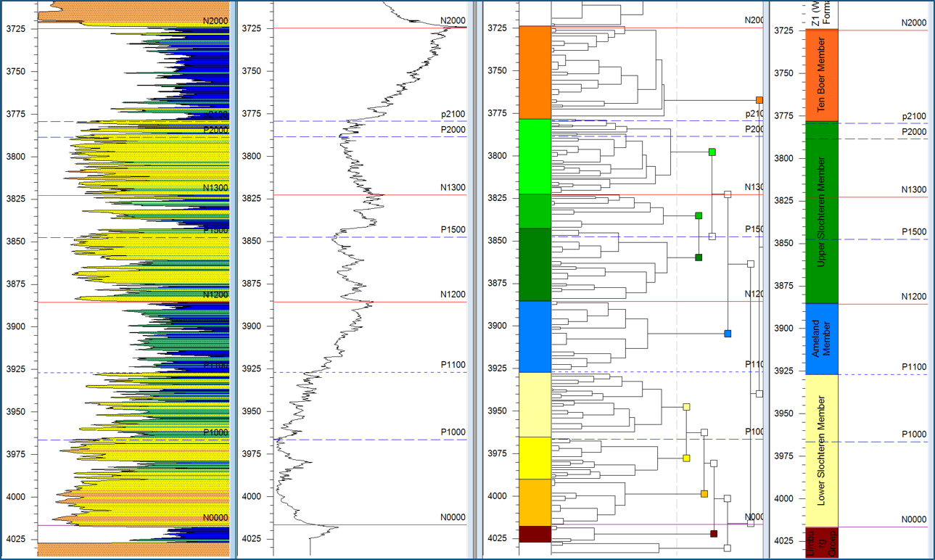
Task: Click P1500 marker label in log curve track
Action: [453, 230]
